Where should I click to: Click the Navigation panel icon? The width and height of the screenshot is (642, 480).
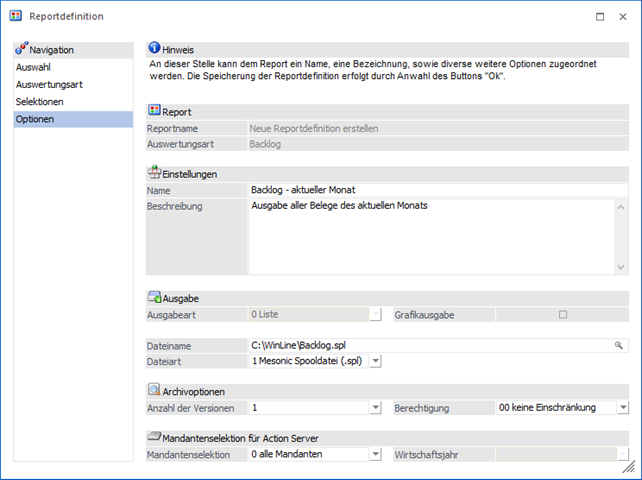pyautogui.click(x=21, y=49)
